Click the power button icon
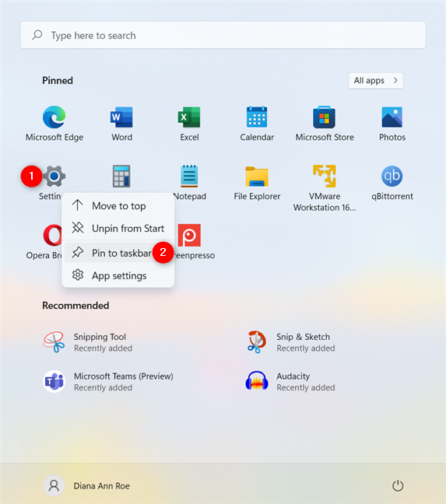The width and height of the screenshot is (446, 504). click(398, 485)
